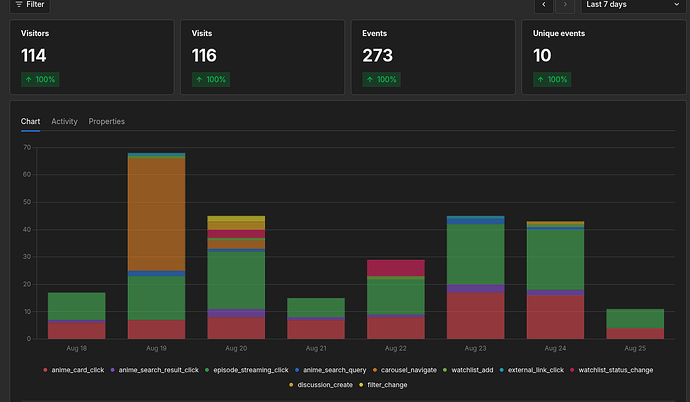Viewport: 690px width, 402px height.
Task: Click carousel_navigate legend entry
Action: (404, 370)
